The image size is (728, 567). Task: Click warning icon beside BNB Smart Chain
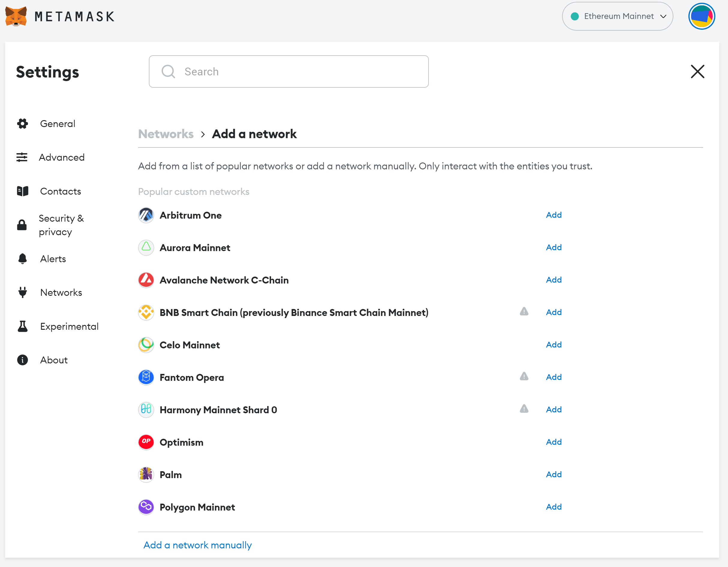524,311
